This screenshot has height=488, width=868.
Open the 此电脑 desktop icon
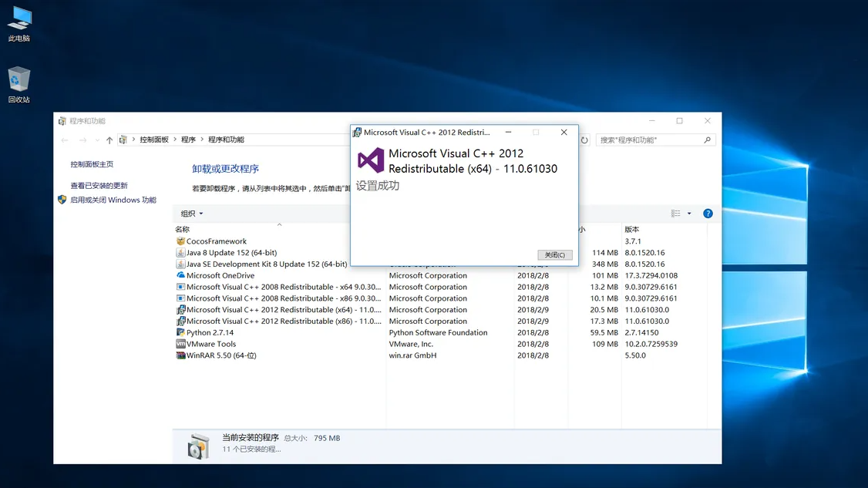pos(19,24)
